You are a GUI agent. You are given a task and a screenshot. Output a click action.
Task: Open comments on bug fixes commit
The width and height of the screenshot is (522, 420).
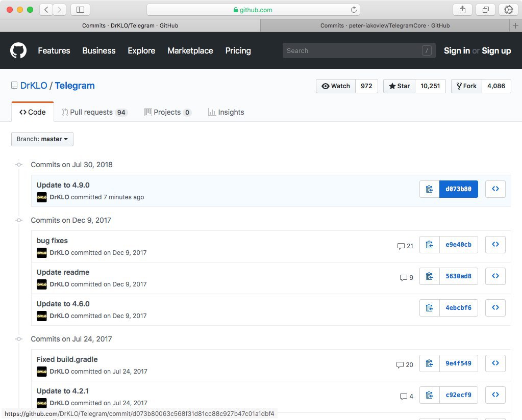point(405,246)
